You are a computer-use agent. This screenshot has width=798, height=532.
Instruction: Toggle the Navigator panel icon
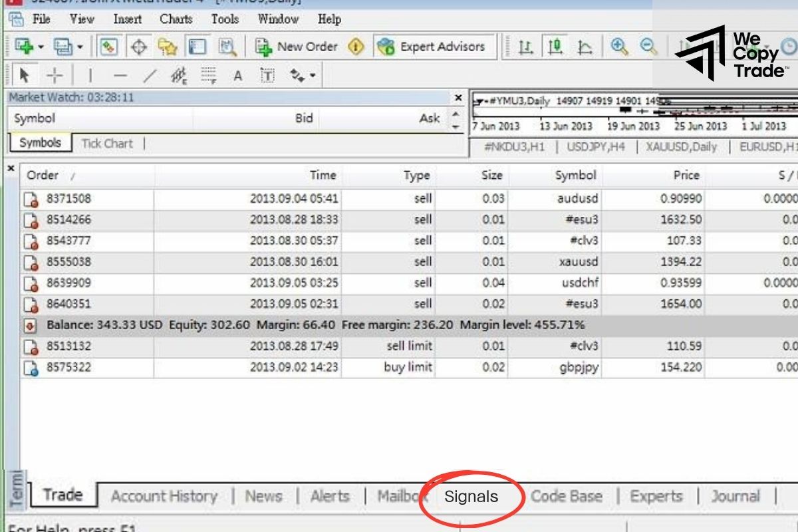(167, 47)
